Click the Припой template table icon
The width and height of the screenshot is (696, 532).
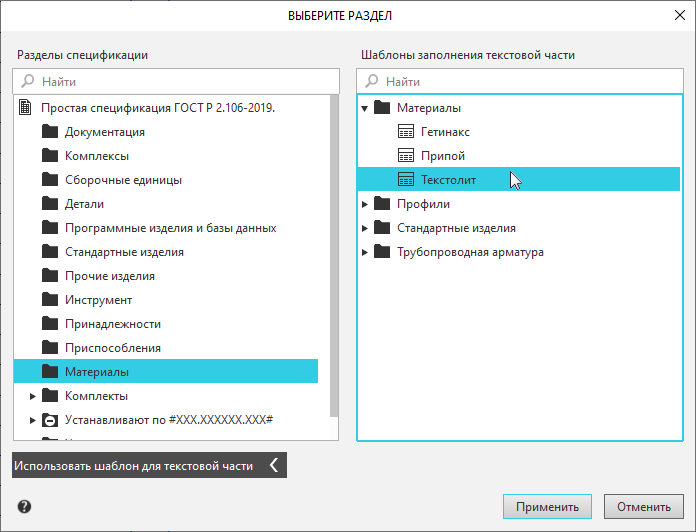[x=405, y=156]
